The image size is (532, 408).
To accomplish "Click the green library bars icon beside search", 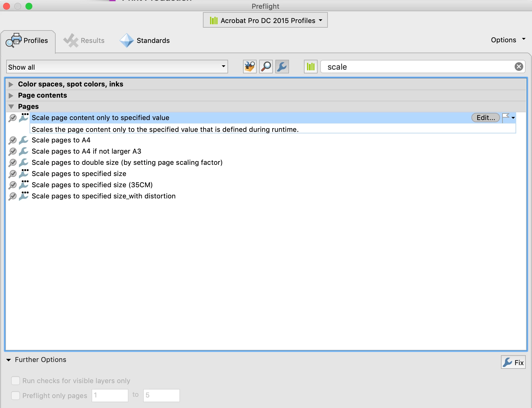I will pos(311,67).
